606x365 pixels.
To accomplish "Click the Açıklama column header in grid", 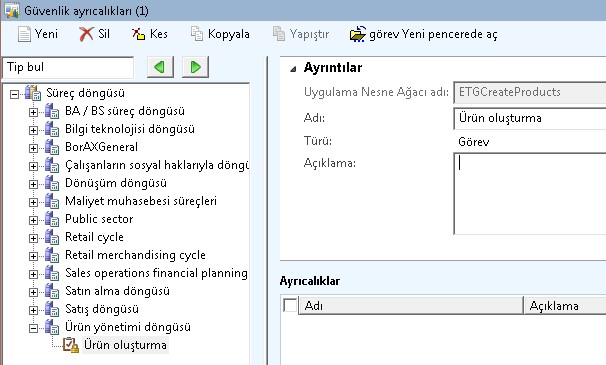I will 565,305.
